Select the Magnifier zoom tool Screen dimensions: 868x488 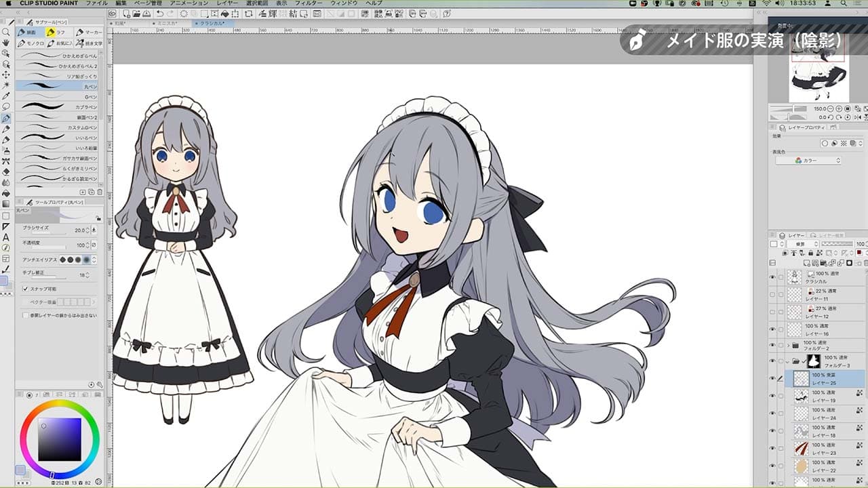[6, 32]
